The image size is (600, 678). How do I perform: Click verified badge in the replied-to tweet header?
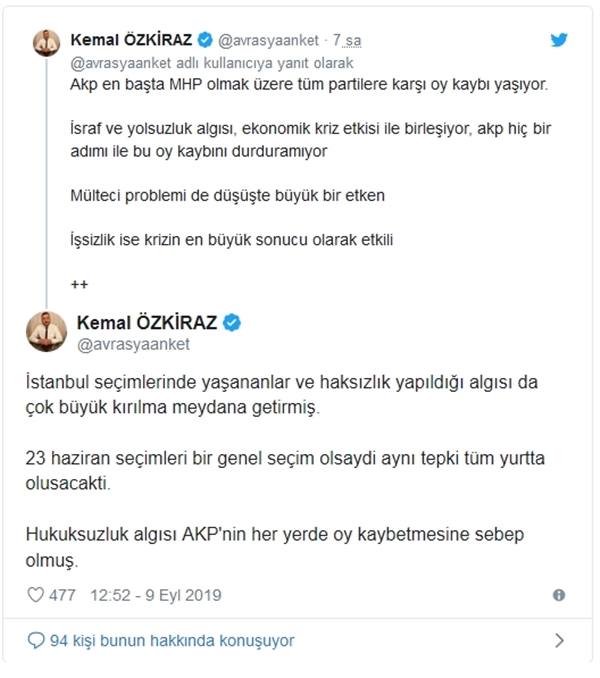(203, 40)
